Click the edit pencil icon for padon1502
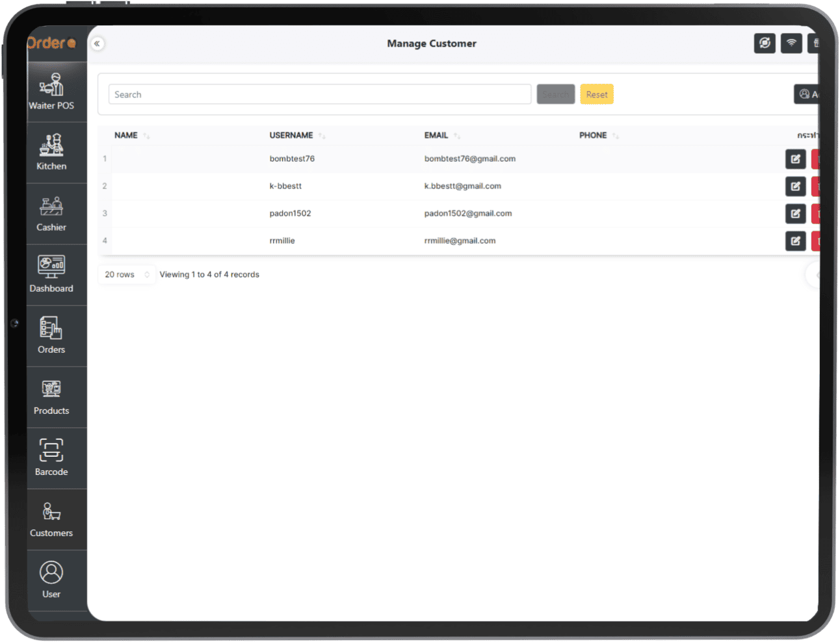Screen dimensions: 840x642 [795, 213]
